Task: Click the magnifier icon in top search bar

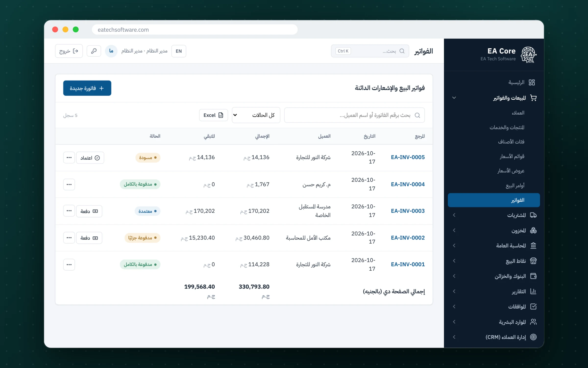Action: (402, 51)
